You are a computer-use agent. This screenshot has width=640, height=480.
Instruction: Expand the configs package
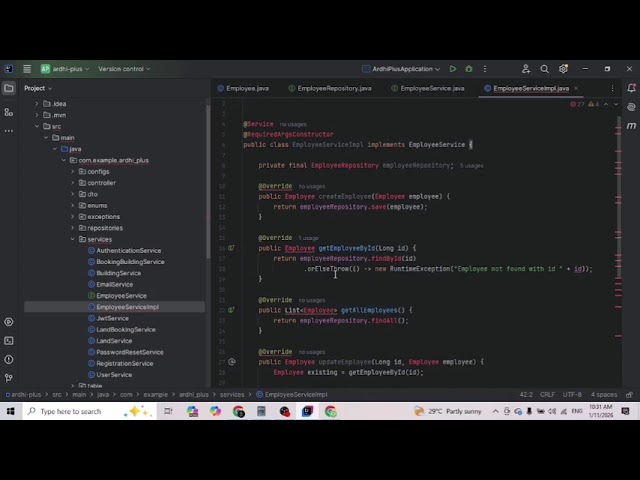click(x=73, y=171)
